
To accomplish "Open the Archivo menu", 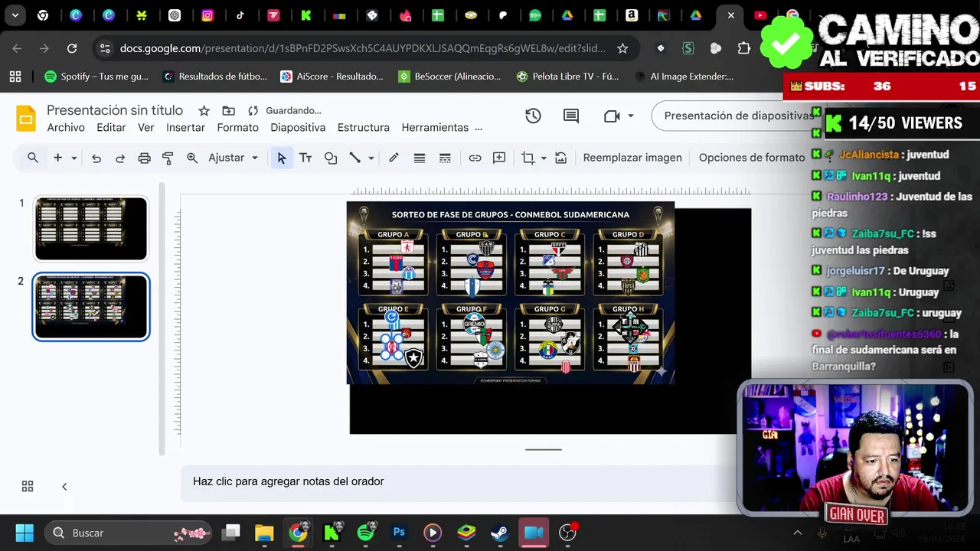I will point(66,128).
